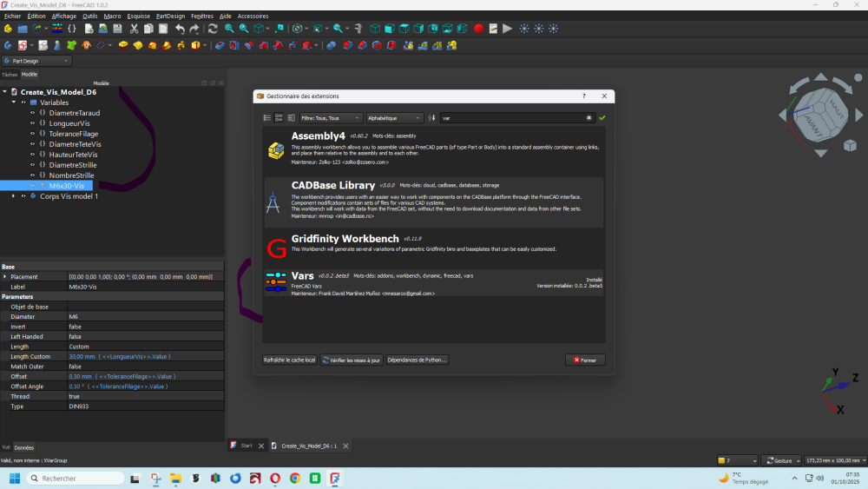The height and width of the screenshot is (489, 868).
Task: Start macro recording with red circle
Action: (479, 29)
